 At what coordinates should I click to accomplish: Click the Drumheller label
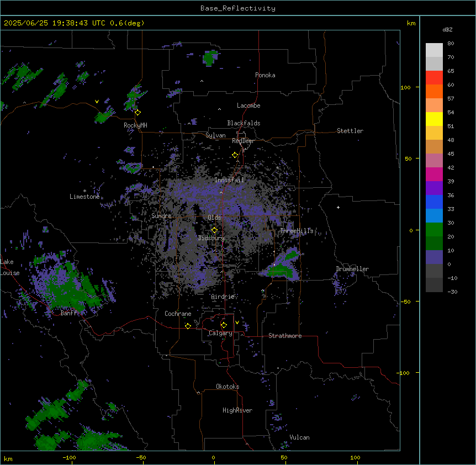click(352, 269)
